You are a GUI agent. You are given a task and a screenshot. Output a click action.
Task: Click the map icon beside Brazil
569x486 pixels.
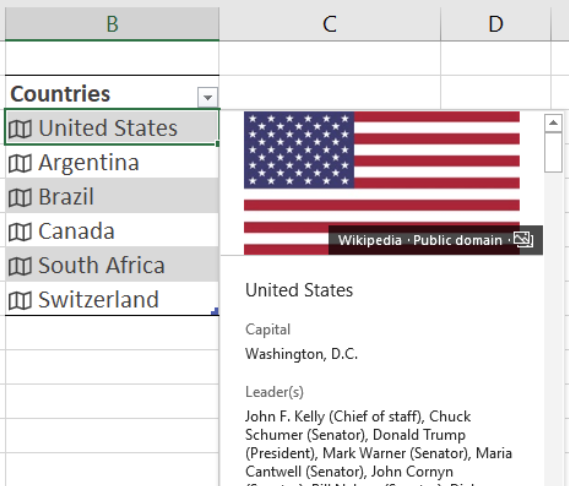click(20, 198)
